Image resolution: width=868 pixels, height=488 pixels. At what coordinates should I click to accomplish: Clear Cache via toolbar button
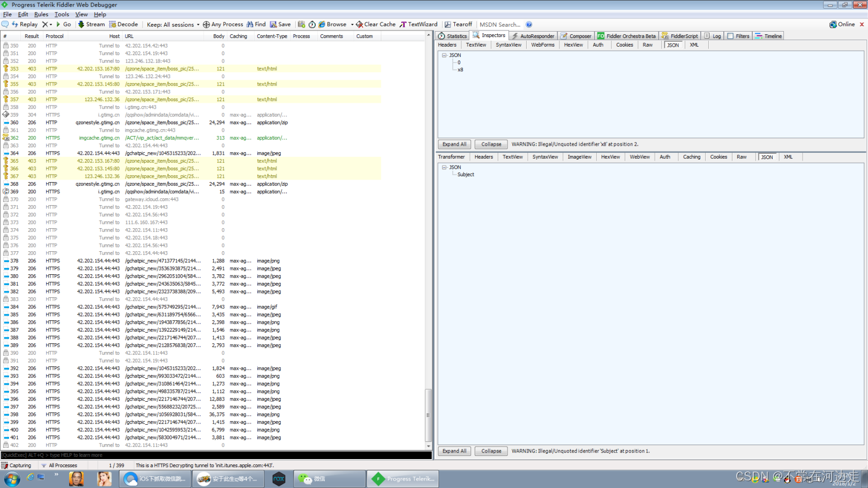[376, 25]
